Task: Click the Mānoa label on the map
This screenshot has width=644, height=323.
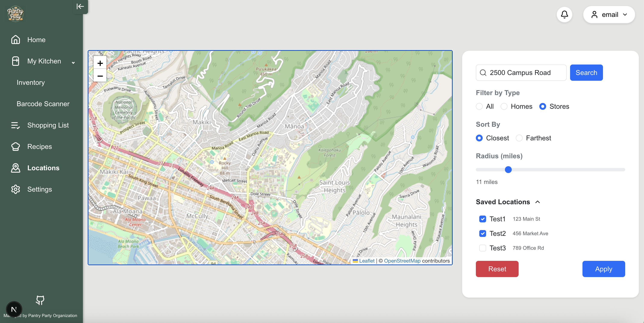Action: click(x=294, y=126)
